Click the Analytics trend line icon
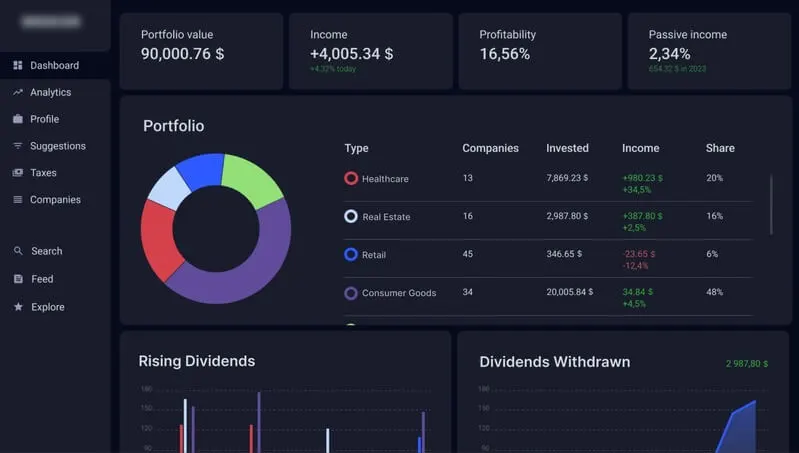The image size is (799, 453). [18, 92]
